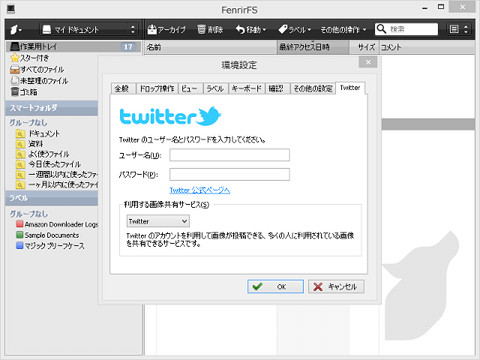Switch to the 確認 settings tab
The width and height of the screenshot is (480, 360).
(x=277, y=89)
